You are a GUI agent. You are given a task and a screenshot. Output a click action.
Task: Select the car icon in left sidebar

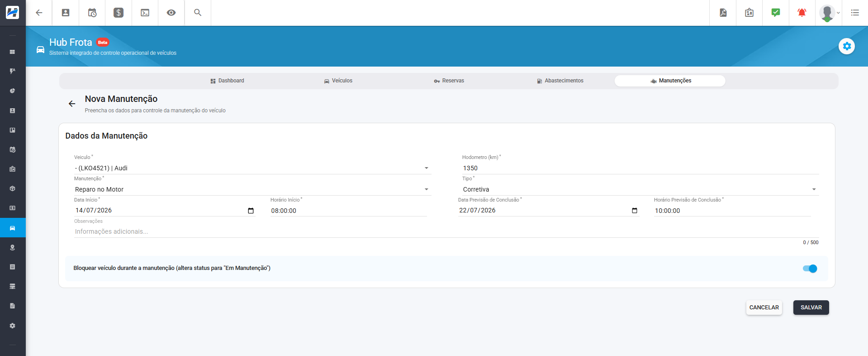pyautogui.click(x=13, y=228)
